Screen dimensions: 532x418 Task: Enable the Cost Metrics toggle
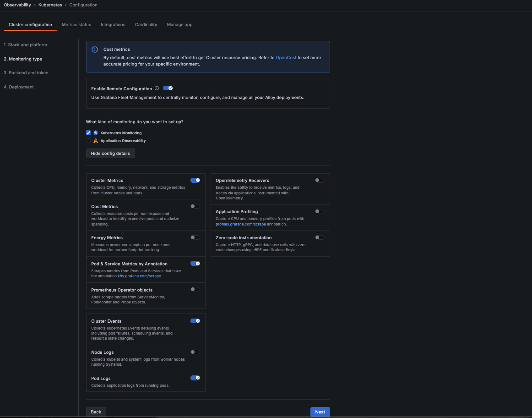point(195,206)
